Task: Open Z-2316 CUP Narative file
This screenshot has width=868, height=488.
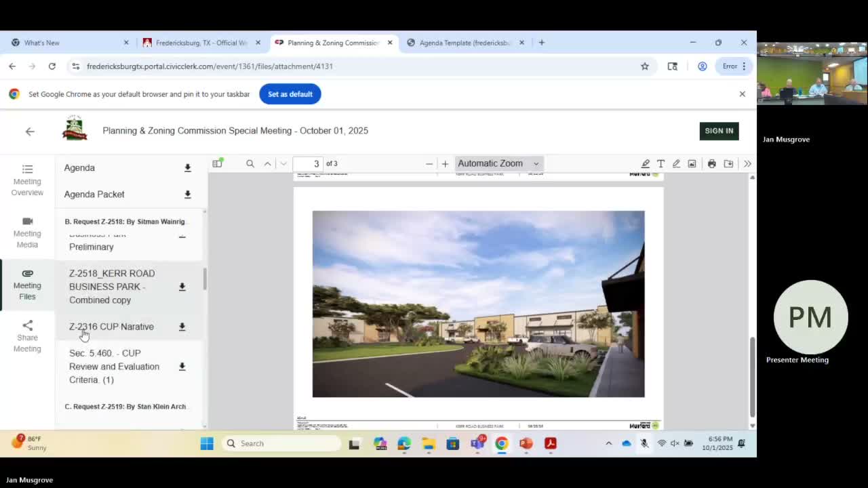Action: pos(111,327)
